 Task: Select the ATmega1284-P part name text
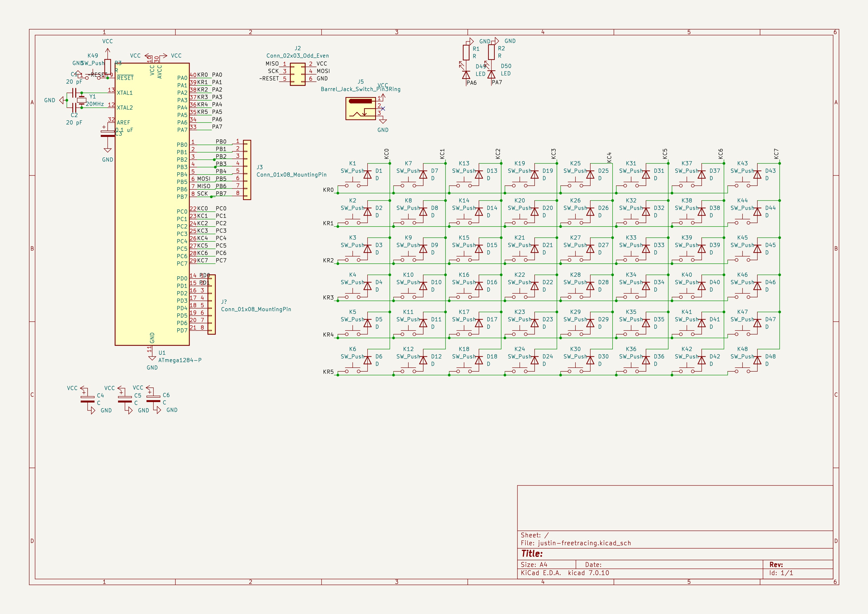tap(180, 360)
